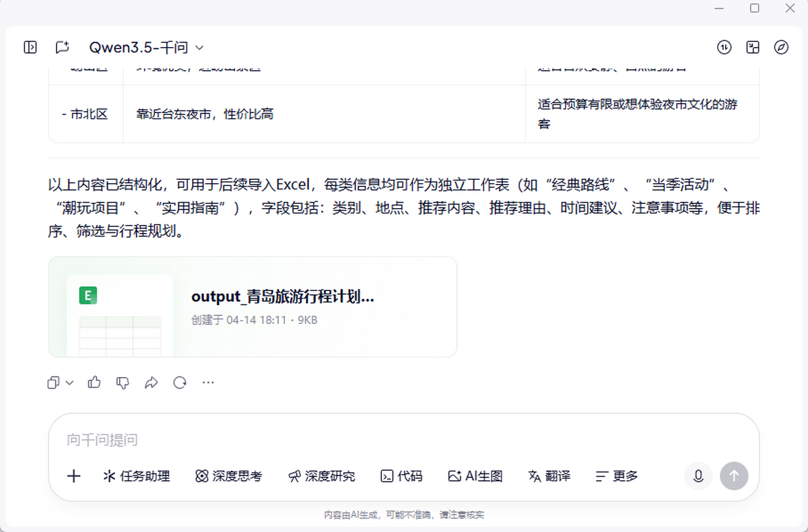Toggle 深度思考 deep thinking mode
The width and height of the screenshot is (808, 532).
point(229,476)
